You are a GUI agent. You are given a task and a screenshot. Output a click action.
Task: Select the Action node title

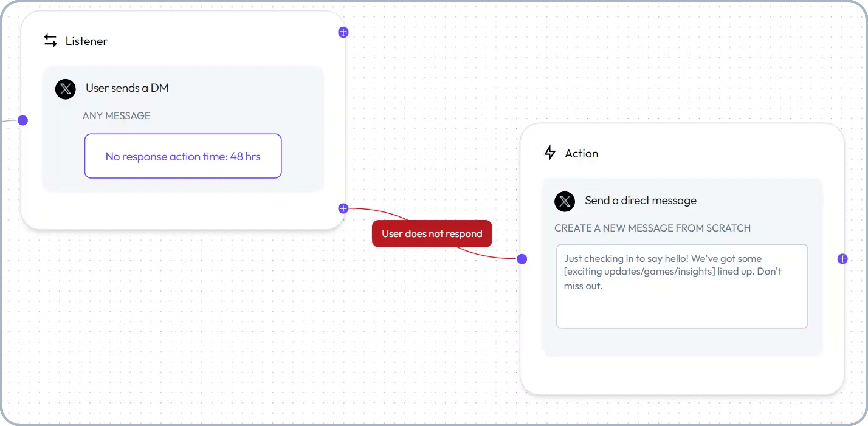pyautogui.click(x=582, y=153)
